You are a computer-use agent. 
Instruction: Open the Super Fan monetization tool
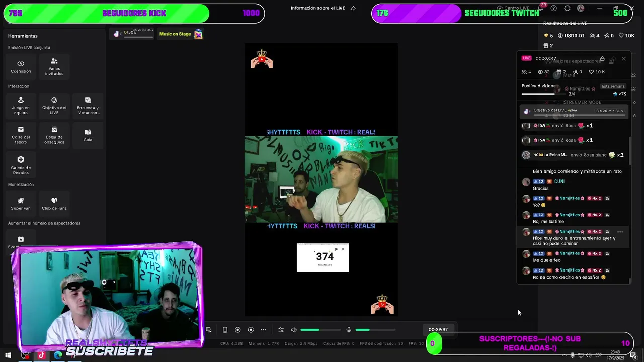click(21, 204)
